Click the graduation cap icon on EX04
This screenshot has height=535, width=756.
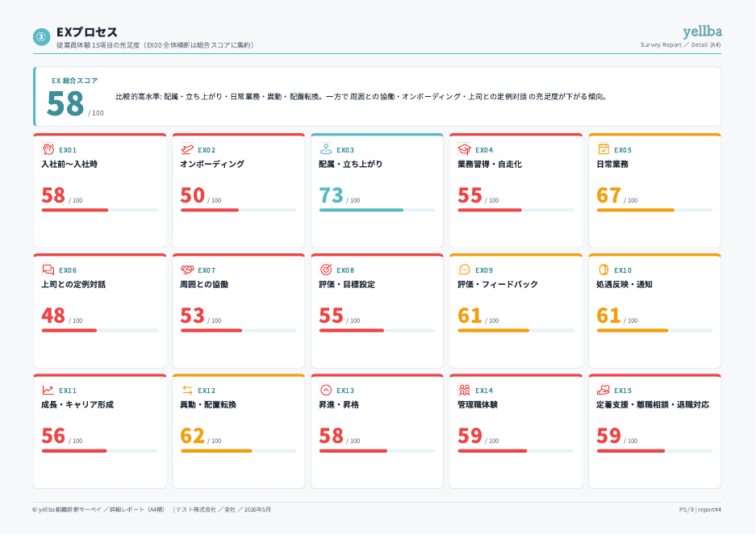[x=464, y=149]
